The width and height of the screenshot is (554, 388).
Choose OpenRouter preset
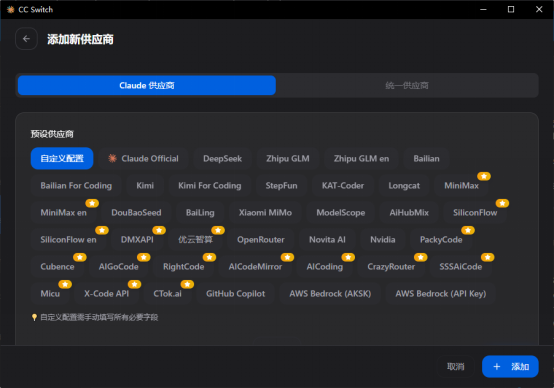click(x=261, y=240)
